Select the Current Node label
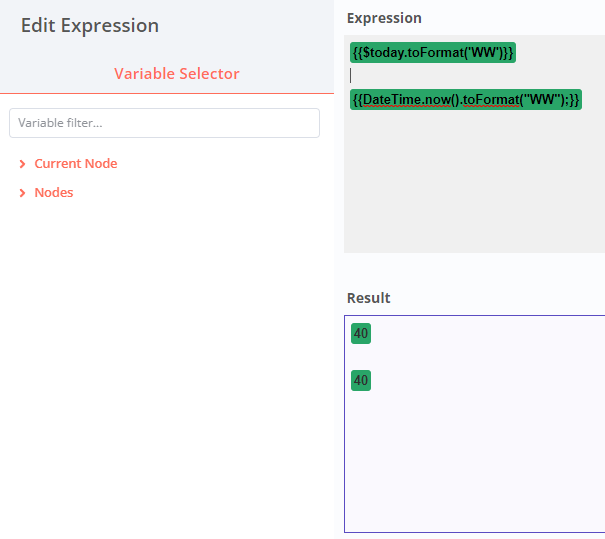Screen dimensions: 605x539 tap(76, 164)
